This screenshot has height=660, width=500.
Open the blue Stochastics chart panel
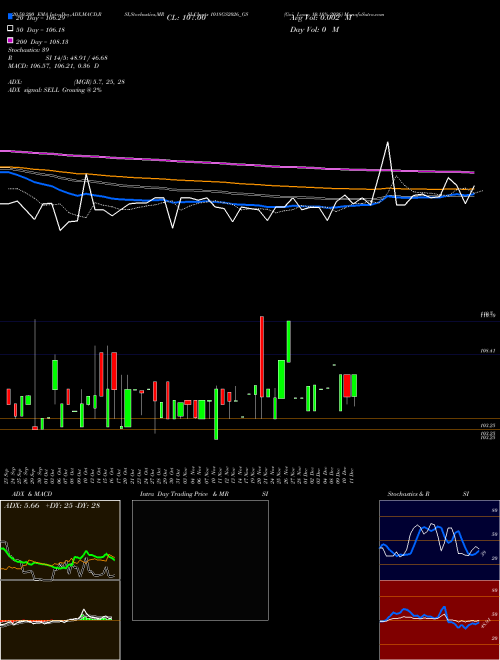point(439,540)
